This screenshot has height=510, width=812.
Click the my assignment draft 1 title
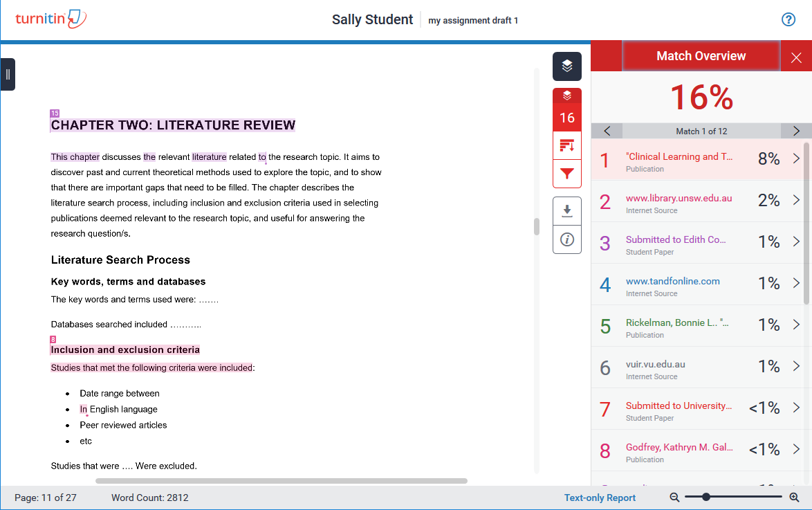pos(473,20)
